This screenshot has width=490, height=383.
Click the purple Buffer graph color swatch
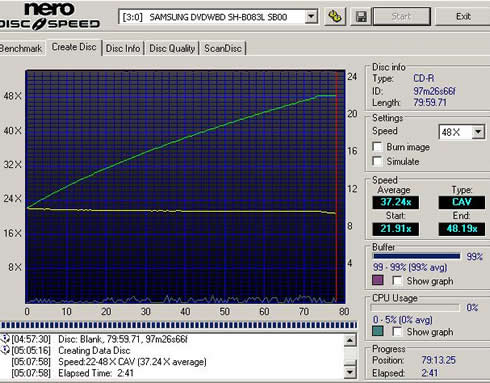point(378,280)
